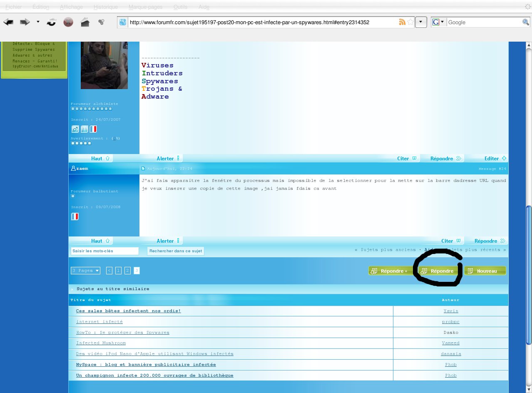This screenshot has height=393, width=532.
Task: Go to the browser Home icon
Action: tap(85, 22)
